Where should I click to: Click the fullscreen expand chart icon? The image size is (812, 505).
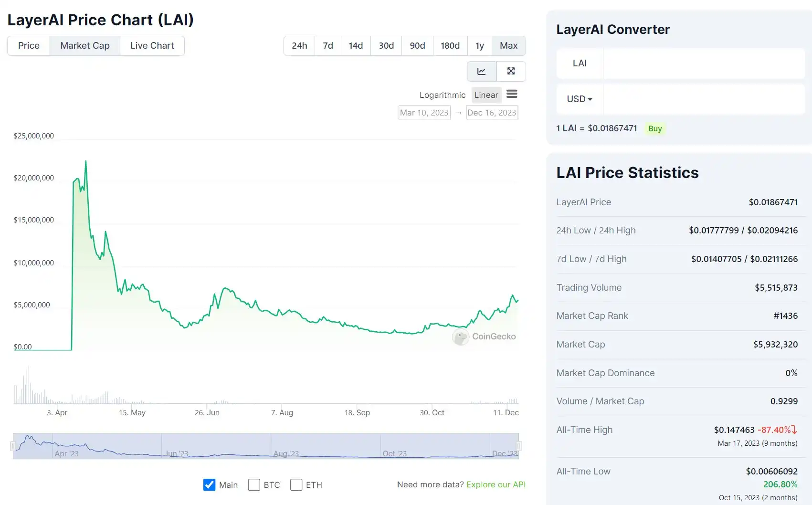(x=511, y=71)
